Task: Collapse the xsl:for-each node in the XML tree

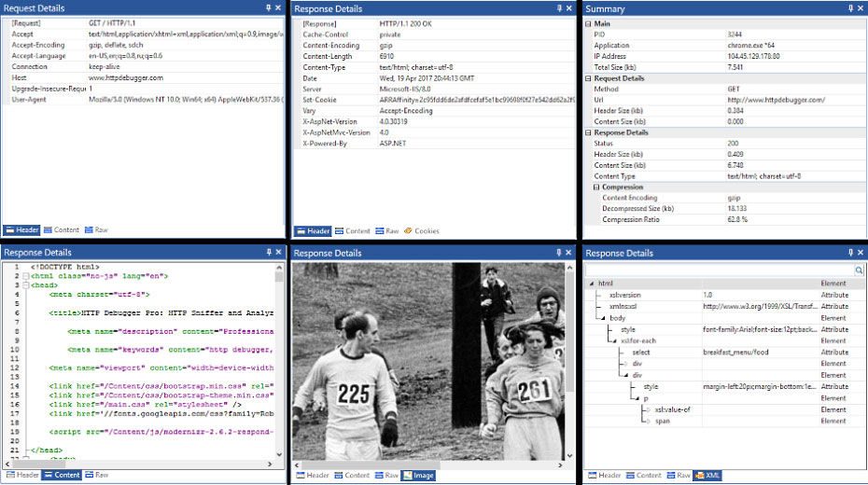Action: pos(613,340)
